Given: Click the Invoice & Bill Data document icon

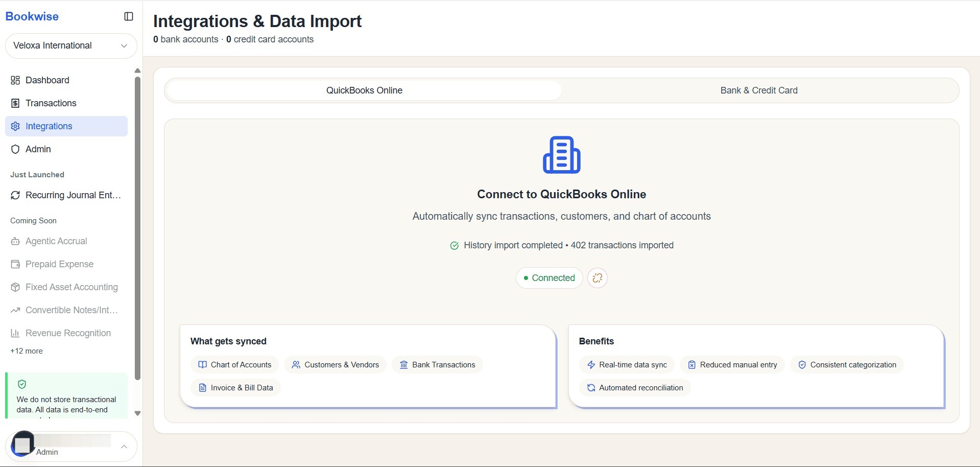Looking at the screenshot, I should click(x=203, y=388).
